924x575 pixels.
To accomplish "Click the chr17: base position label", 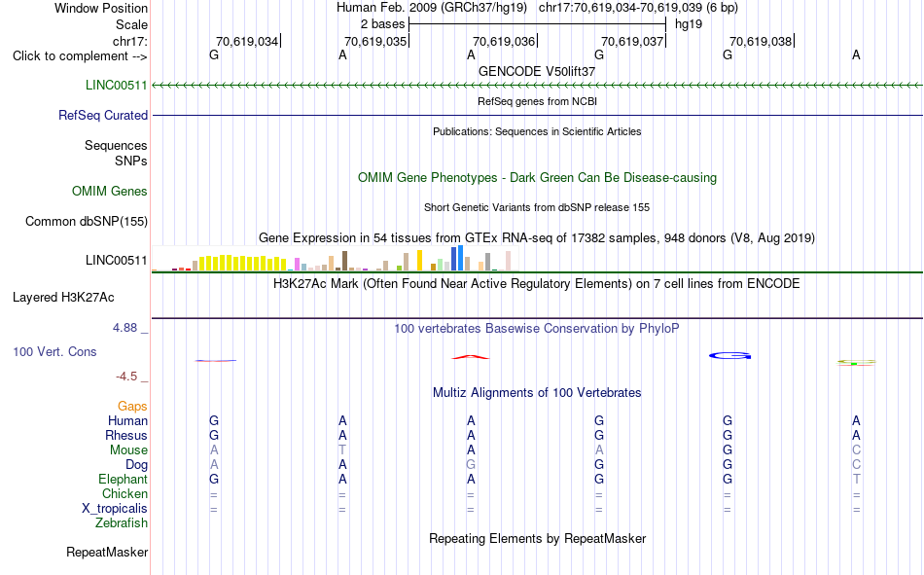I will coord(129,41).
